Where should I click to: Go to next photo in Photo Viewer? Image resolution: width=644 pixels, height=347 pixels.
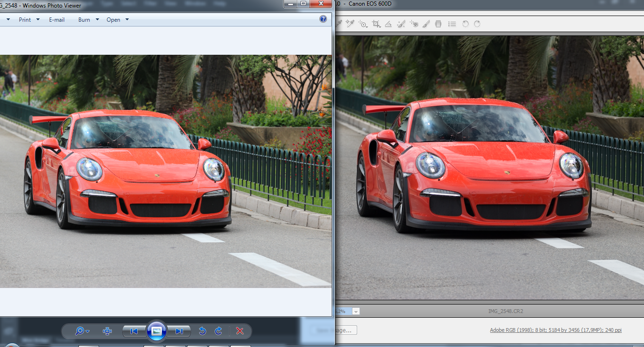(179, 331)
